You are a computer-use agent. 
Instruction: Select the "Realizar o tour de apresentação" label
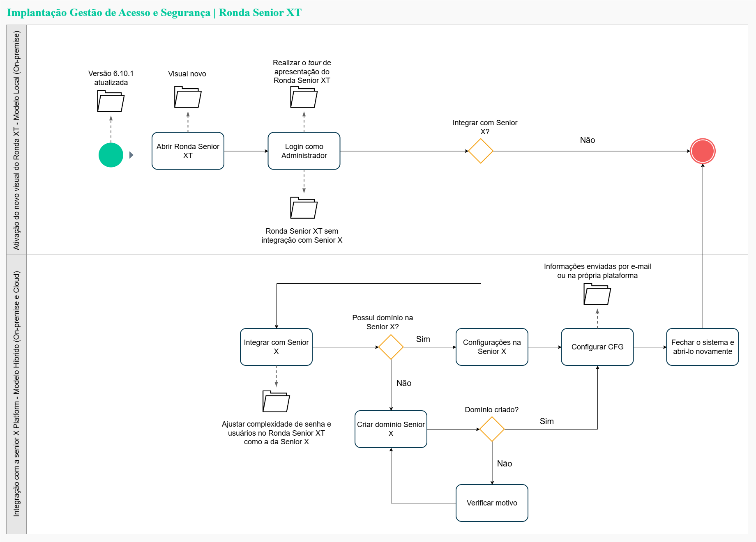[302, 71]
